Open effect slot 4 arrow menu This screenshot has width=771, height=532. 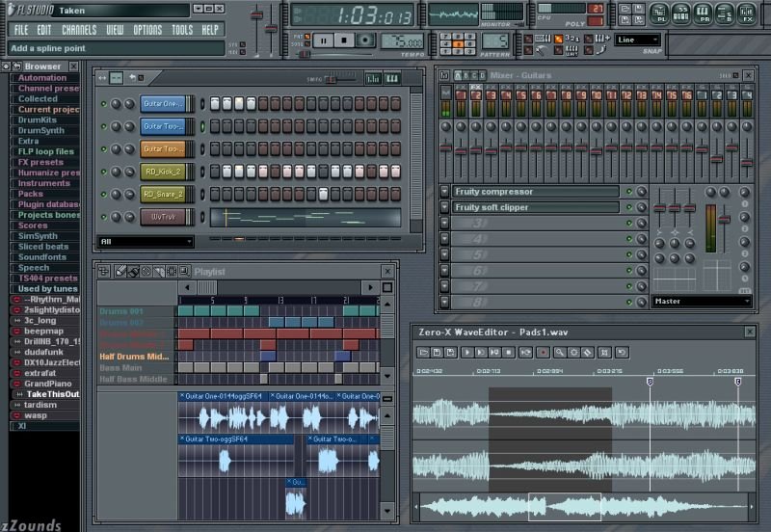click(444, 239)
